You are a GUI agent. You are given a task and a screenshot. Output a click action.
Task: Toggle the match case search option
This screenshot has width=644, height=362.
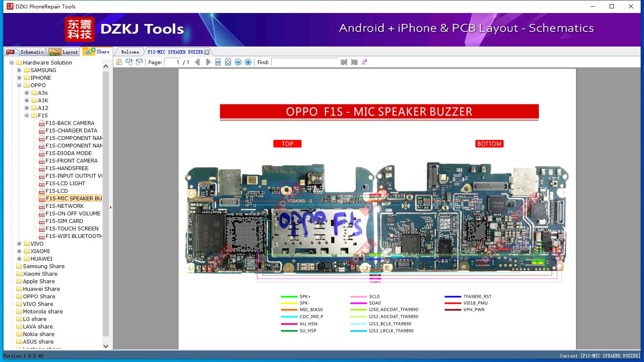(364, 62)
